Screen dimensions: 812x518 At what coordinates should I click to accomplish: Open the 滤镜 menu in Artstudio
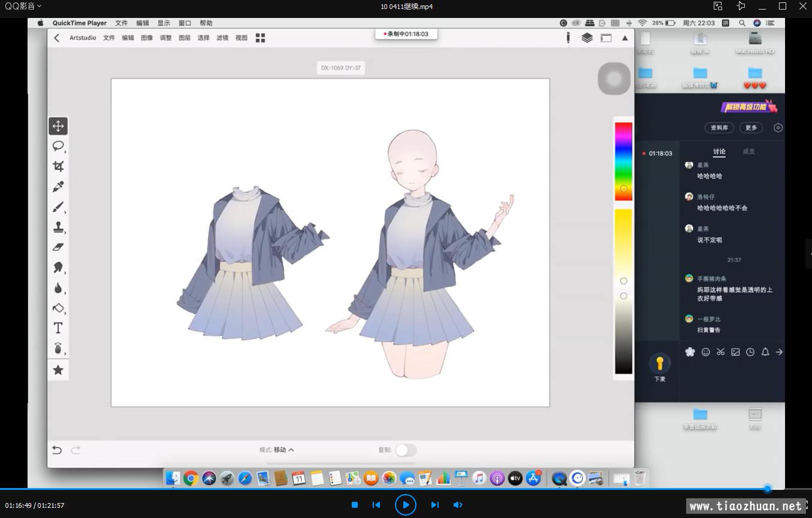[x=222, y=38]
